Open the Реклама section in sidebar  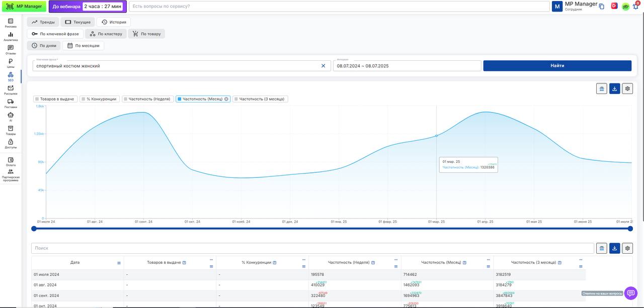point(11,23)
